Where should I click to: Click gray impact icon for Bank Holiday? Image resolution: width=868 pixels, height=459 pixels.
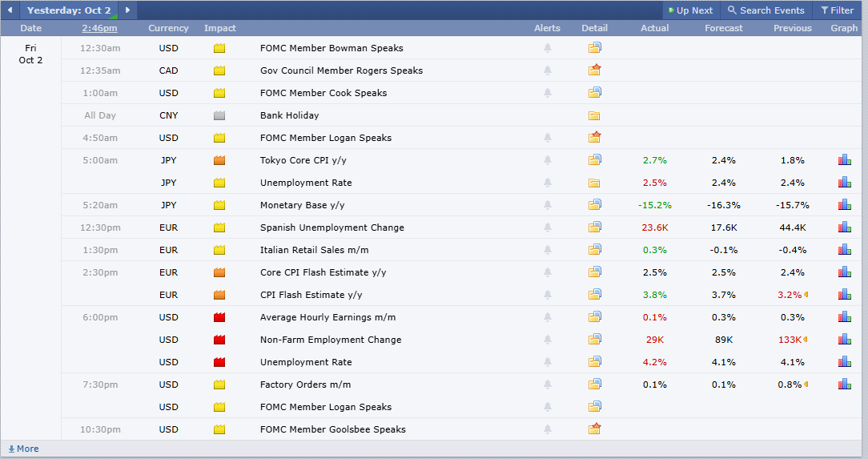point(219,115)
